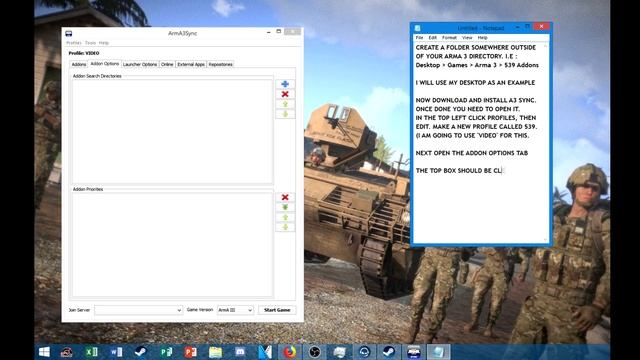Click Notepad scrollbar up arrow
This screenshot has height=360, width=640.
coord(545,46)
